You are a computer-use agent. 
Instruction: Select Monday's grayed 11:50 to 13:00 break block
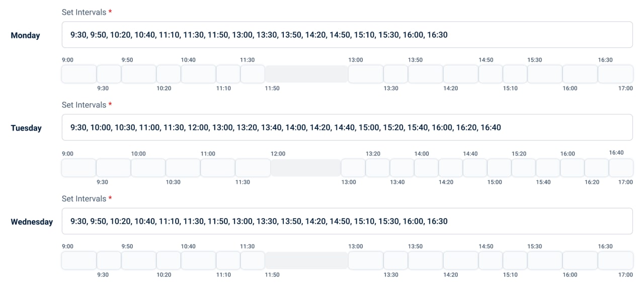pos(306,74)
